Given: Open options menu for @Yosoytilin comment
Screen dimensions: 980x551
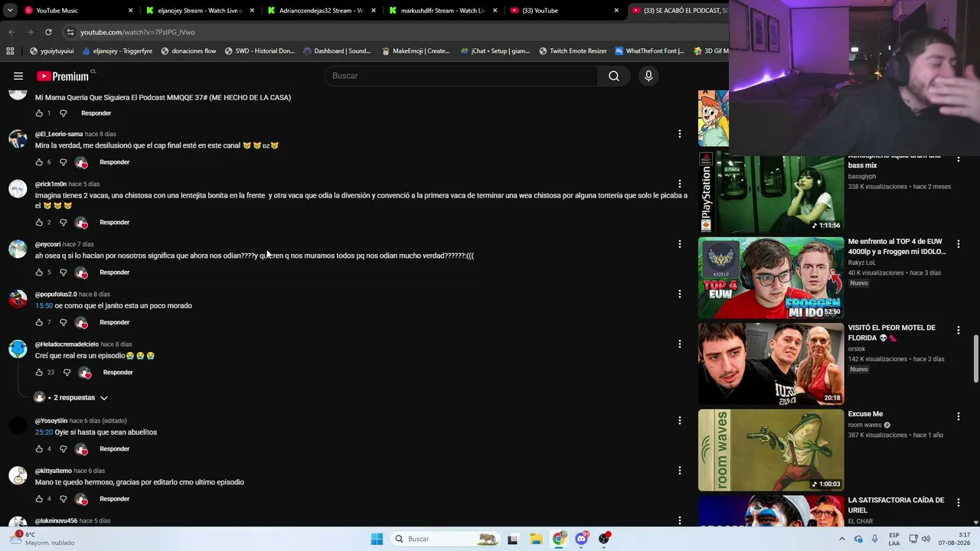Looking at the screenshot, I should click(679, 420).
